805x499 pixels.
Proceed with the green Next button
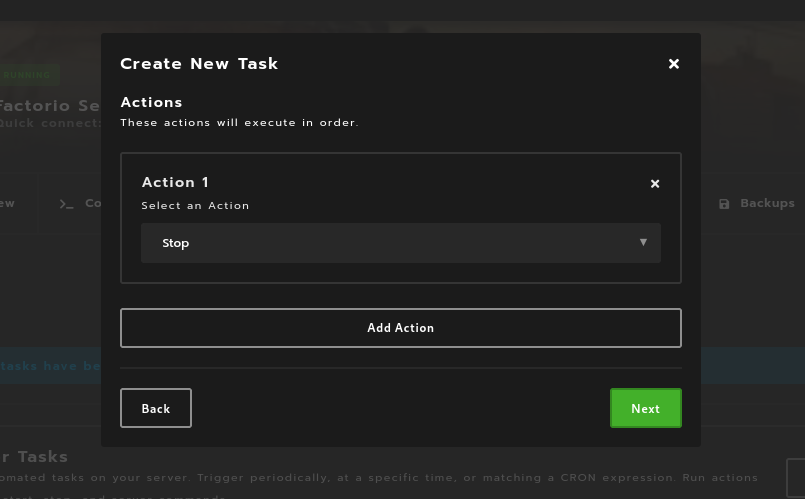(645, 408)
